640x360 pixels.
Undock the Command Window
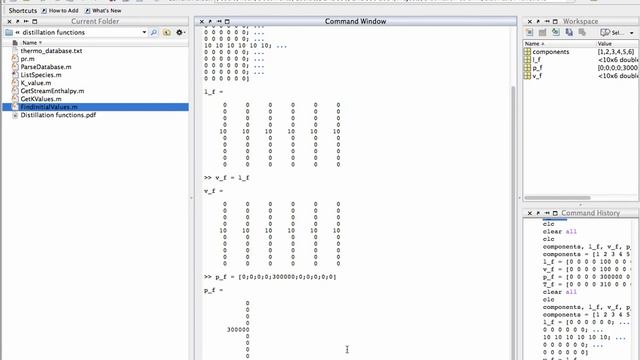(210, 21)
